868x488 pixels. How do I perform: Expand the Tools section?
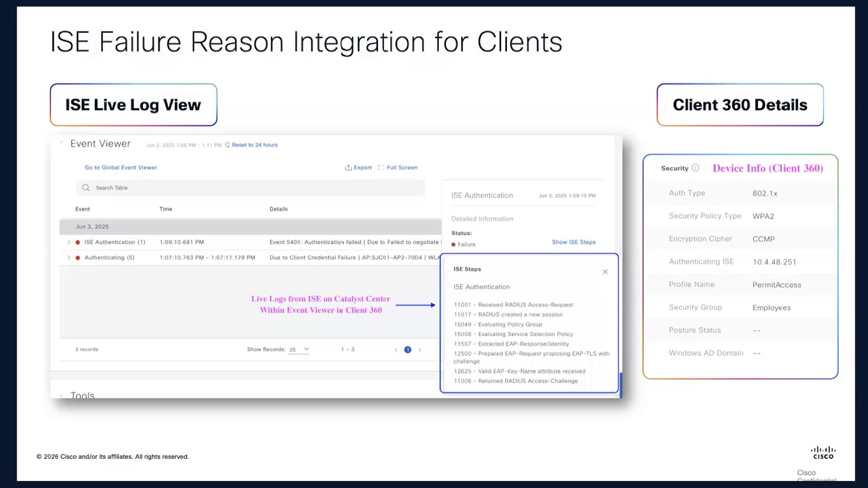click(61, 396)
